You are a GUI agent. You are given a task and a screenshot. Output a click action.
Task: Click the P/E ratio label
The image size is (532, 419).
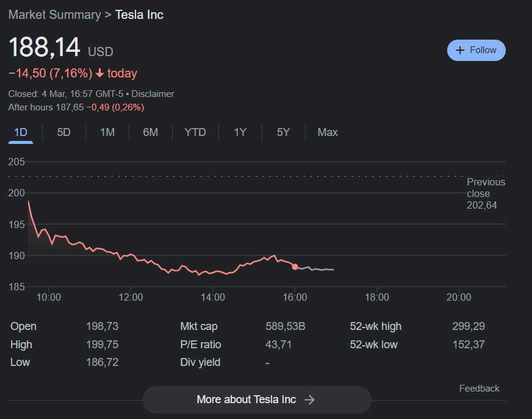(201, 345)
